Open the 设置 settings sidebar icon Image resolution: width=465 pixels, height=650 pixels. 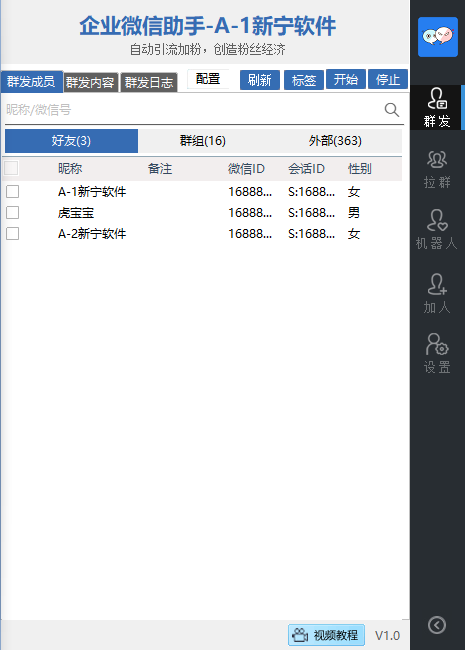[x=437, y=353]
